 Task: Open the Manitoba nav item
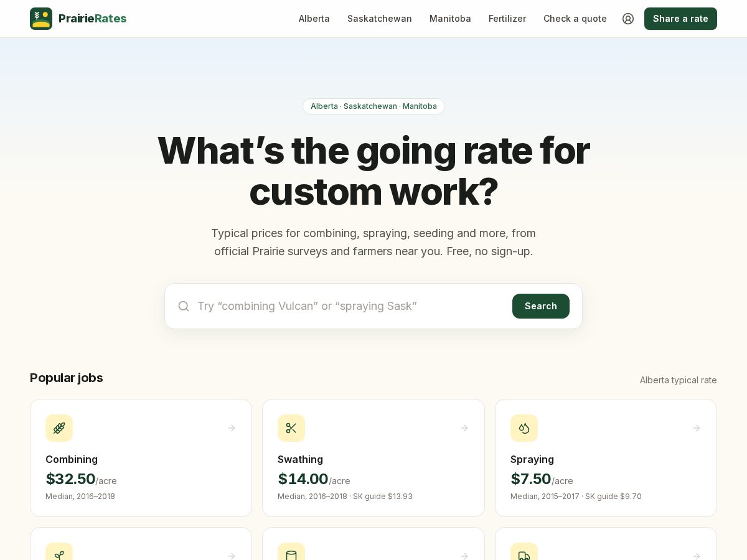pyautogui.click(x=450, y=19)
